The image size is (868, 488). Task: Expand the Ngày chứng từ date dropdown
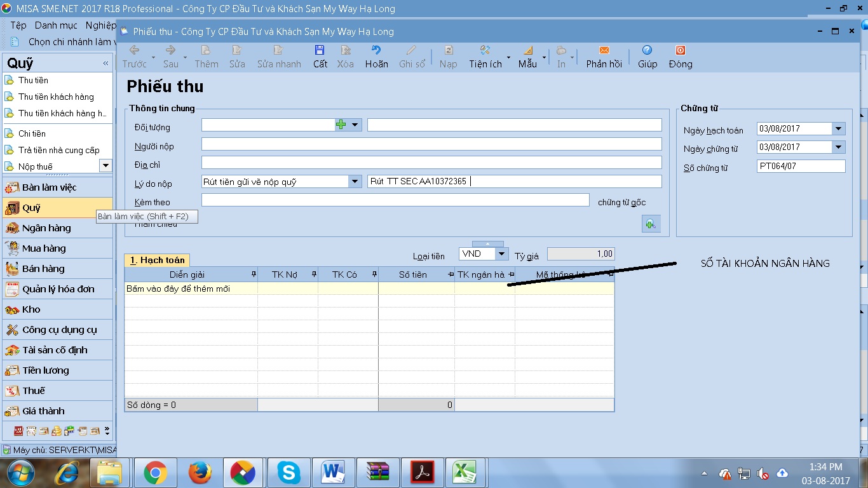839,147
